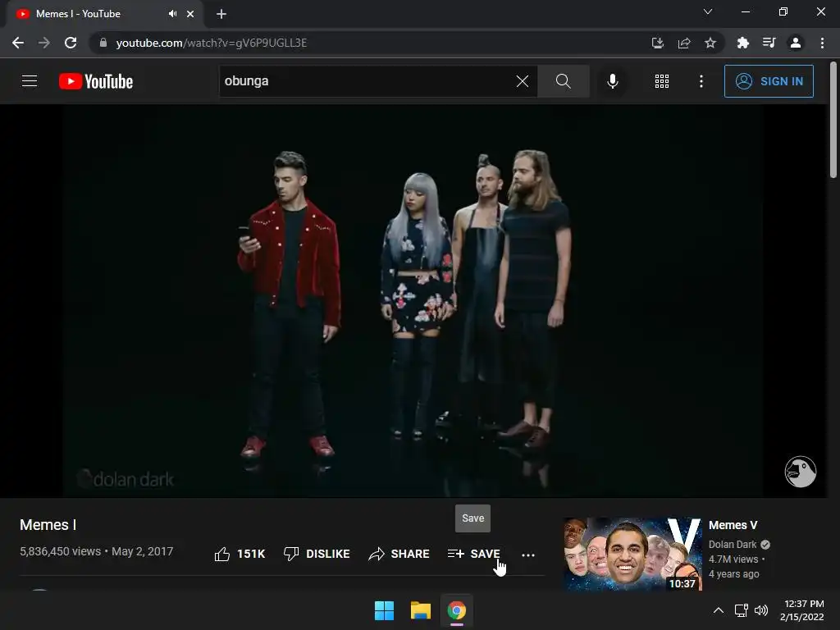
Task: Install app icon in address bar
Action: (x=657, y=43)
